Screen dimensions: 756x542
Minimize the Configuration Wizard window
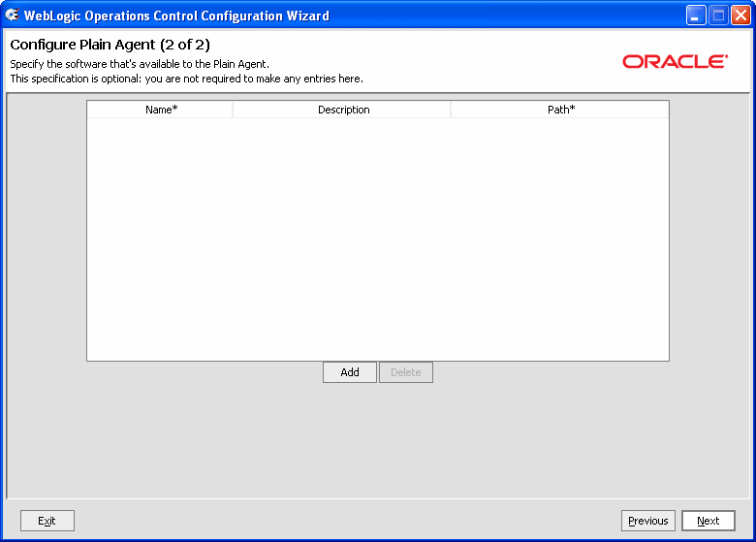tap(696, 16)
